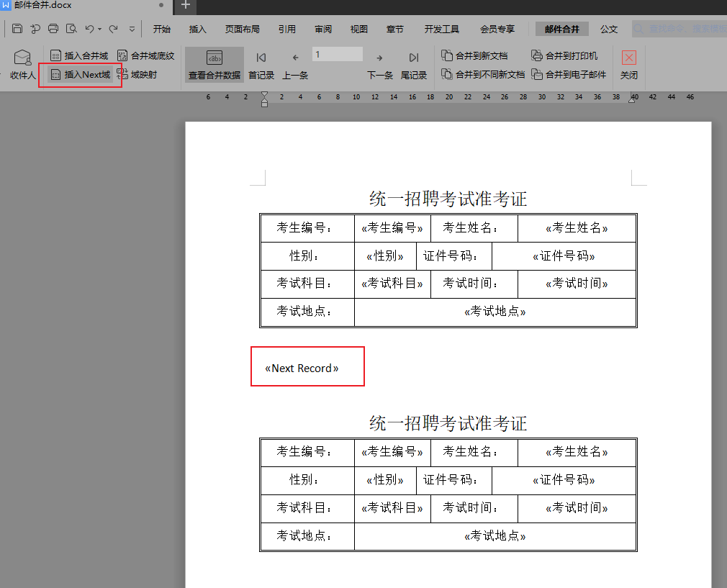Open the 插入 tab

coord(197,30)
